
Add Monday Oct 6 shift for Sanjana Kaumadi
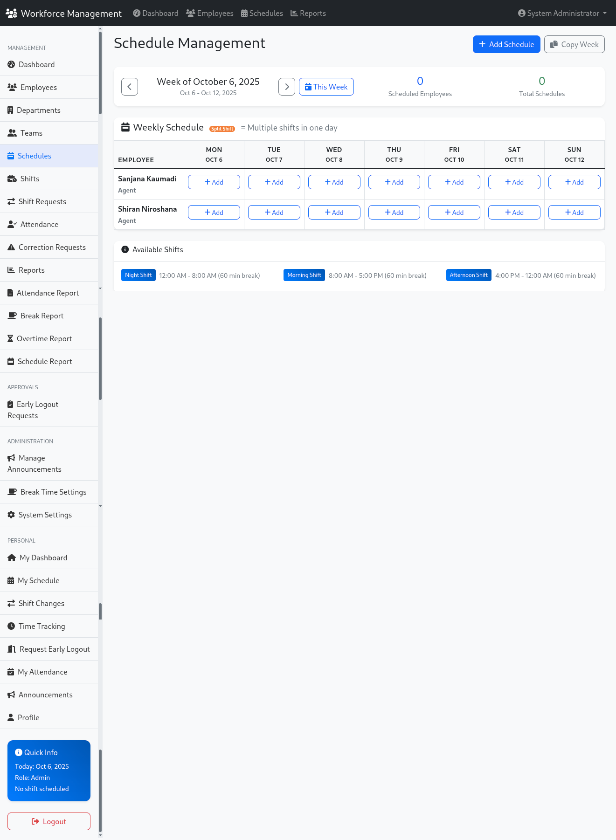tap(214, 182)
